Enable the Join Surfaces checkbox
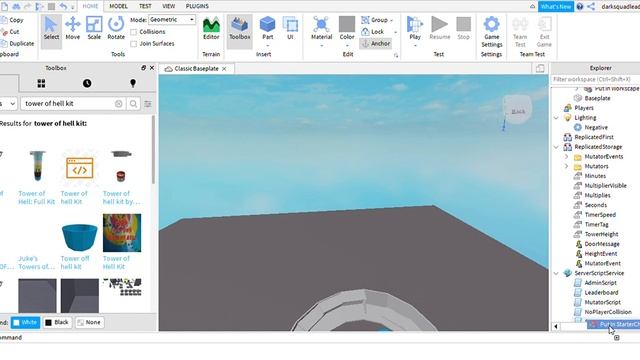This screenshot has height=360, width=640. click(x=133, y=44)
